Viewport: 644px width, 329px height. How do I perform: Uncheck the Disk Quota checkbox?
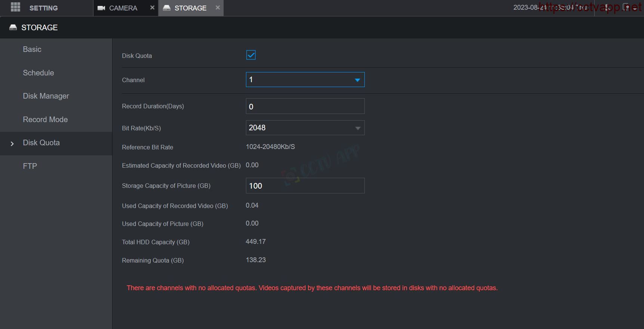[251, 55]
